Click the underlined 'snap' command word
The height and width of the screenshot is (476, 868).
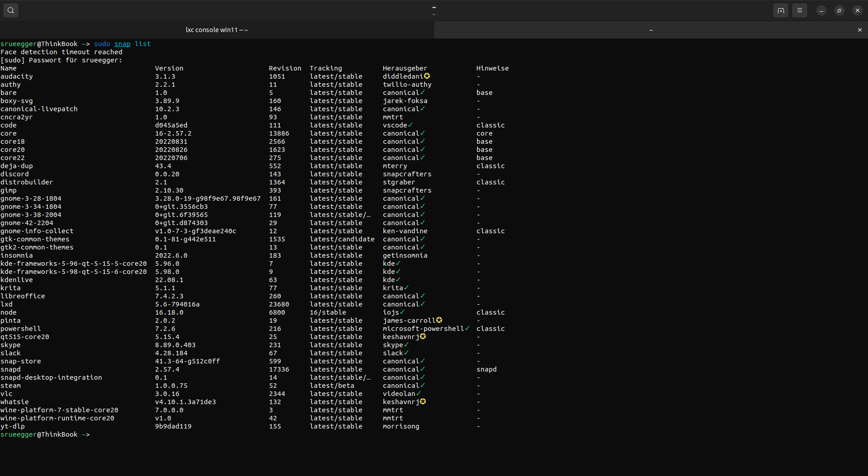point(123,44)
